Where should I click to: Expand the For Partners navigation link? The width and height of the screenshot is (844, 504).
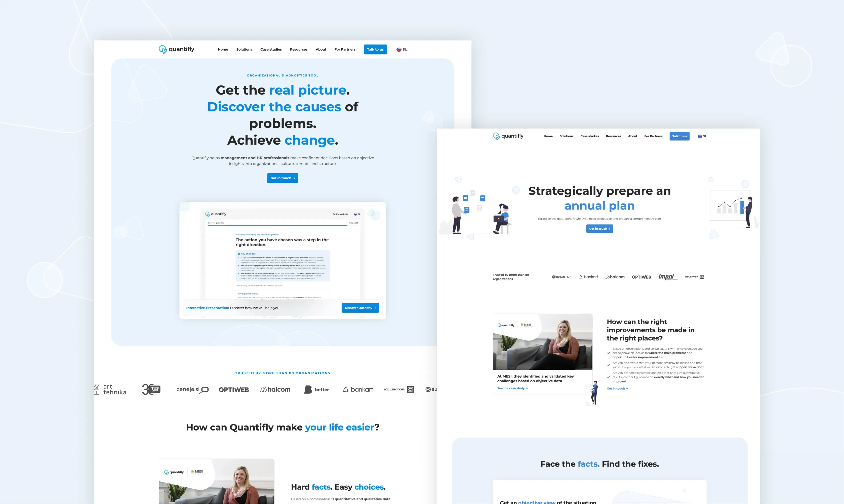345,49
